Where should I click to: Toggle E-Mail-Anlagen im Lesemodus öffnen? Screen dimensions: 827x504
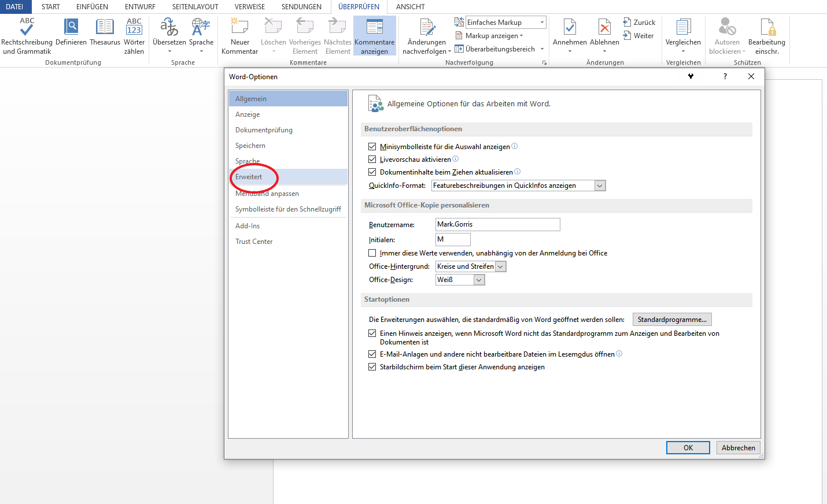(x=372, y=354)
